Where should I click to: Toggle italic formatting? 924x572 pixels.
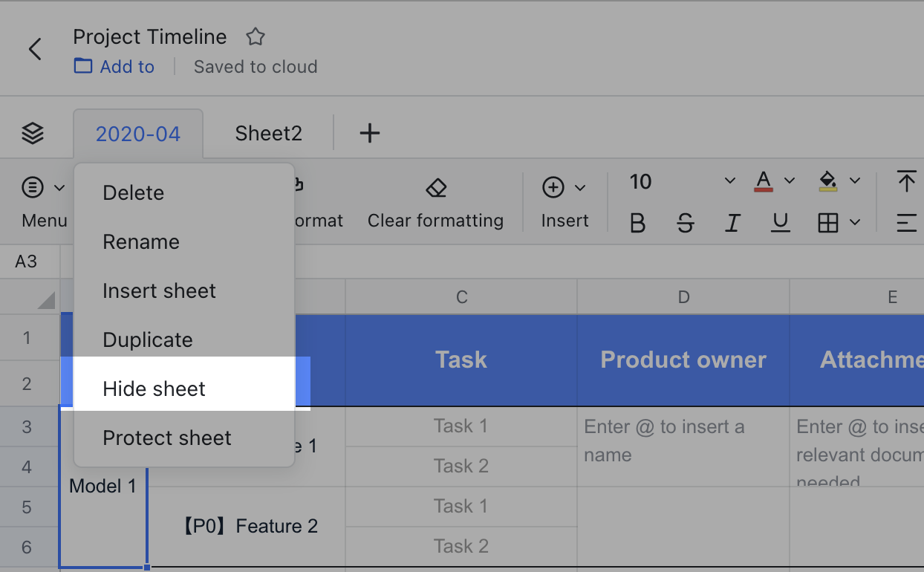[x=732, y=222]
